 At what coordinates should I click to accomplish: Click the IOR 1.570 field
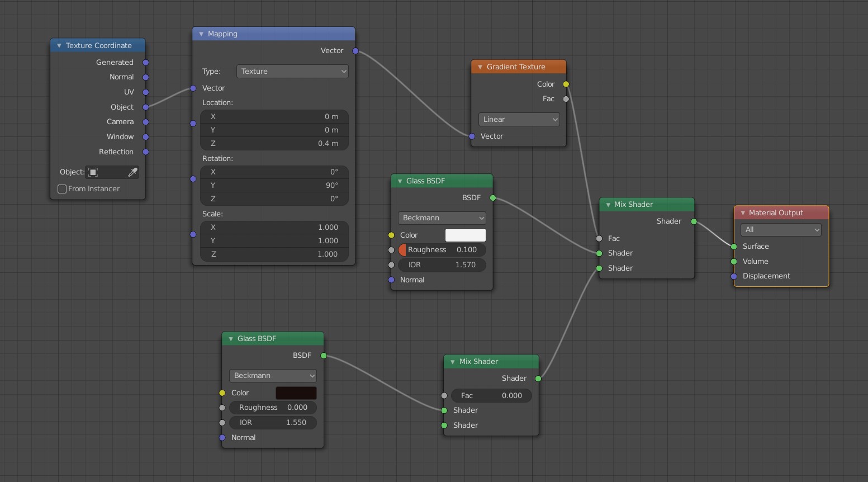(442, 265)
